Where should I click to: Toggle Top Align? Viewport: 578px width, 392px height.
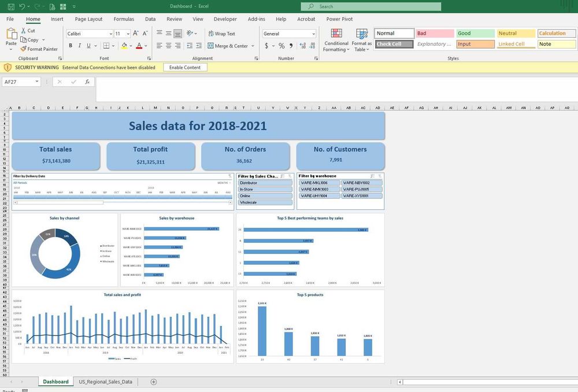[x=160, y=33]
